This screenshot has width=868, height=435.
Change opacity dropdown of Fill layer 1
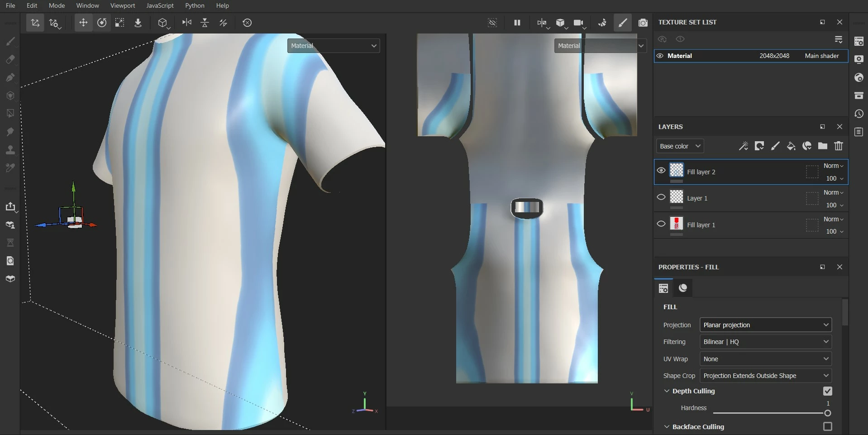(x=835, y=231)
